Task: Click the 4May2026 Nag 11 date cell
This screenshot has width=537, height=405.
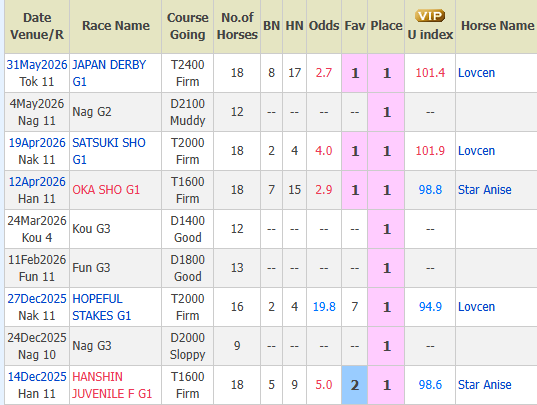Action: (37, 112)
